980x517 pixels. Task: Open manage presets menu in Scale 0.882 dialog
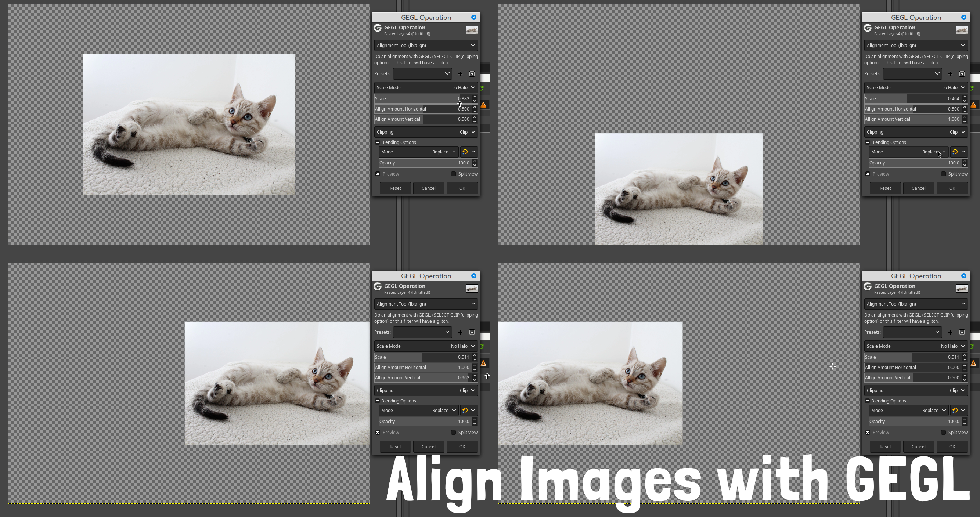472,74
